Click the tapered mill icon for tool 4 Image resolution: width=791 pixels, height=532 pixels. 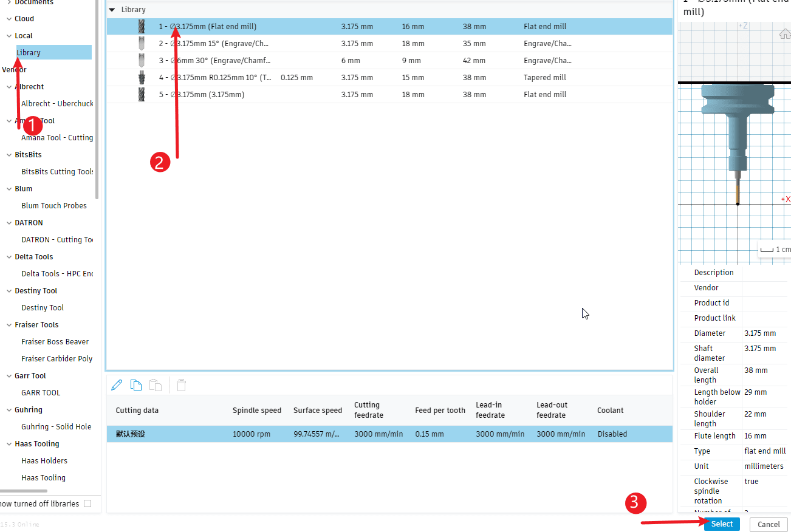tap(142, 78)
